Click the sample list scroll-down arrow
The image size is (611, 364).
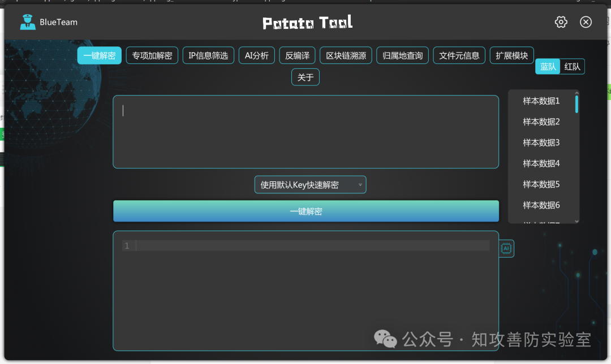click(x=576, y=221)
